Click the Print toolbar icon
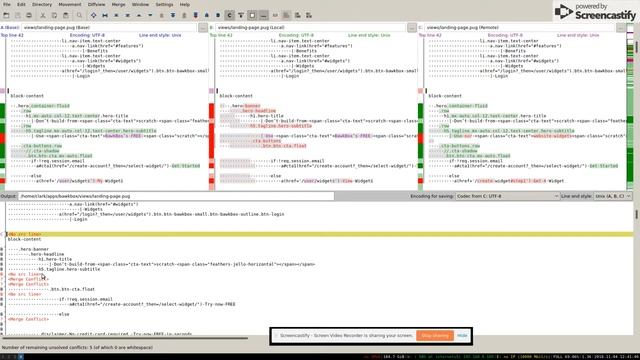This screenshot has height=360, width=640. pyautogui.click(x=29, y=16)
